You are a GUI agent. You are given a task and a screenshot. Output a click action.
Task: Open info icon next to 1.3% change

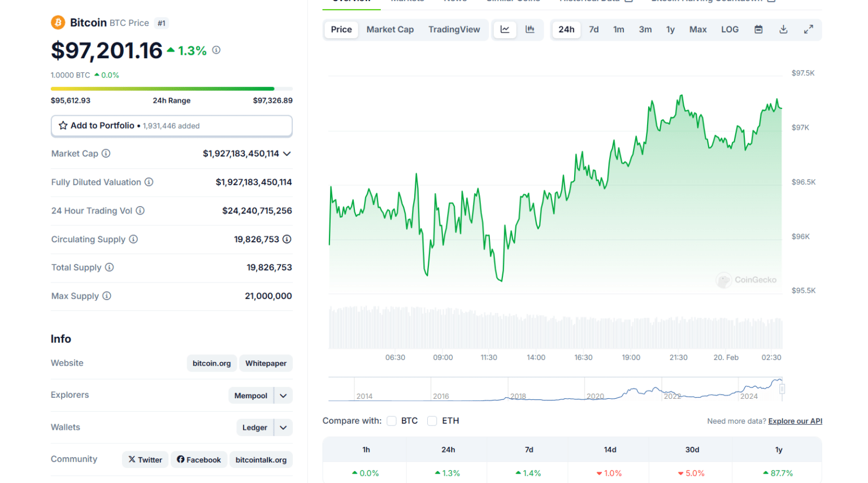[216, 50]
